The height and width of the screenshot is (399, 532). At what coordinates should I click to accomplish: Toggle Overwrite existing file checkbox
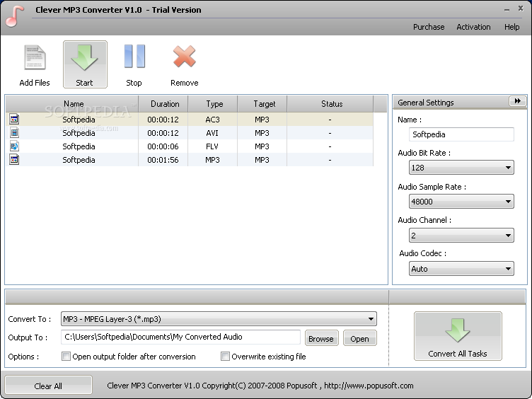point(225,357)
